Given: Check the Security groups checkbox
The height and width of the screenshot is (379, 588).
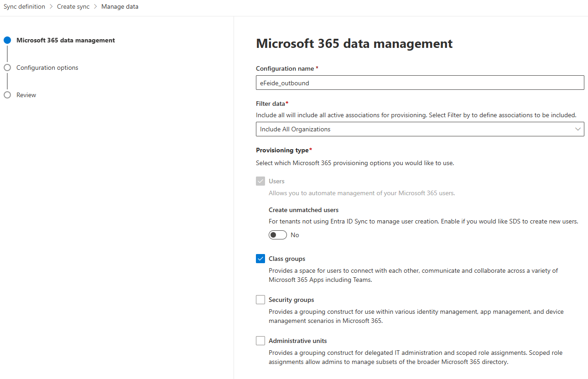Looking at the screenshot, I should [260, 300].
